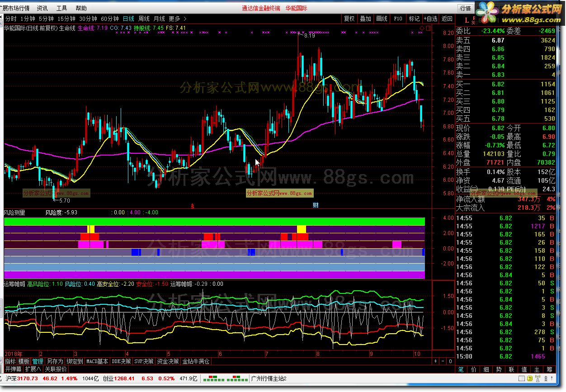Select the 资金决策 template
The height and width of the screenshot is (392, 566).
(168, 361)
